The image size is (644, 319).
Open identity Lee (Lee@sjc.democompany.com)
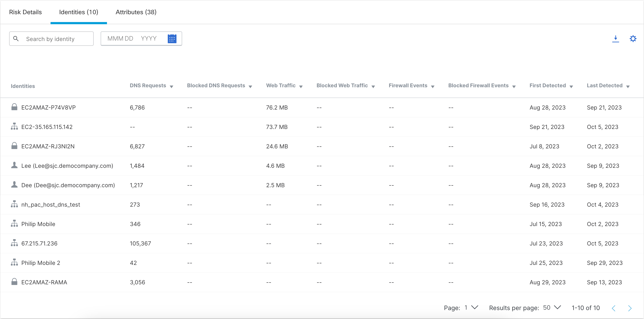click(67, 166)
